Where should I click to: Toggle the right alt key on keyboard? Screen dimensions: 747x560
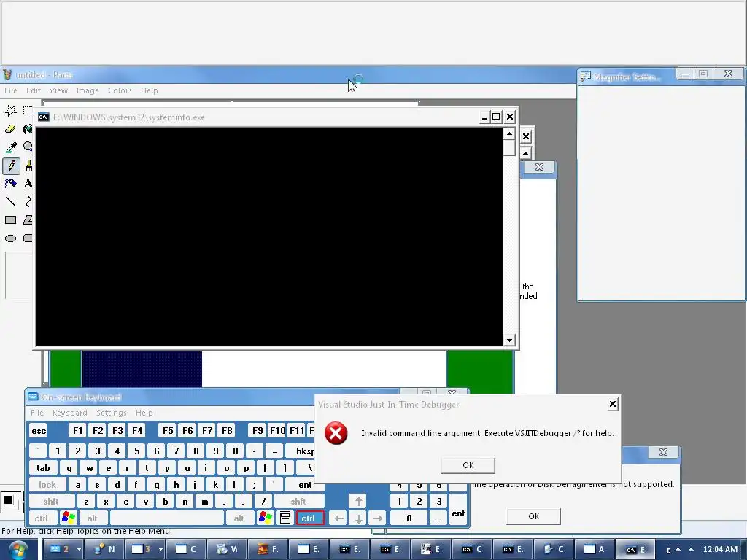239,518
